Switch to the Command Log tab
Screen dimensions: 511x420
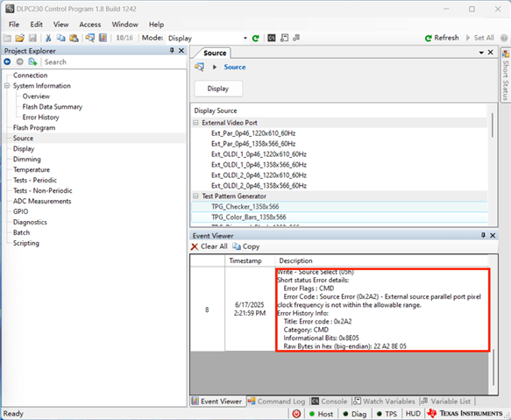pos(277,402)
